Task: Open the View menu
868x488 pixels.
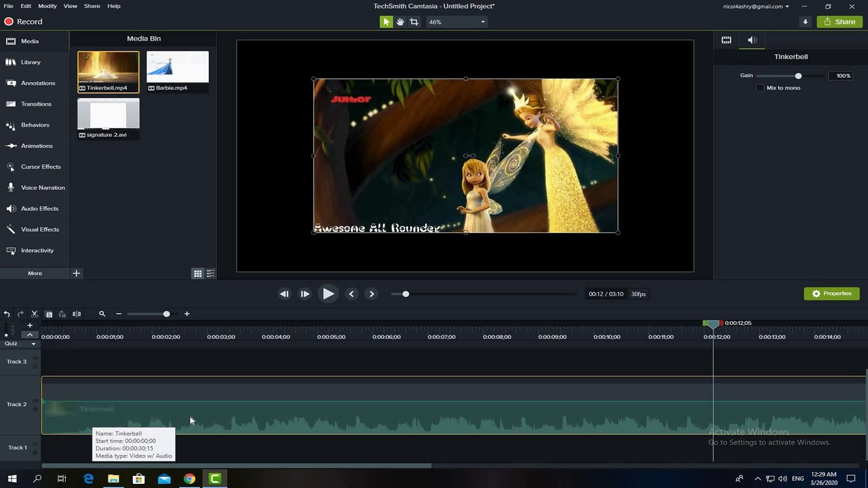Action: click(x=71, y=6)
